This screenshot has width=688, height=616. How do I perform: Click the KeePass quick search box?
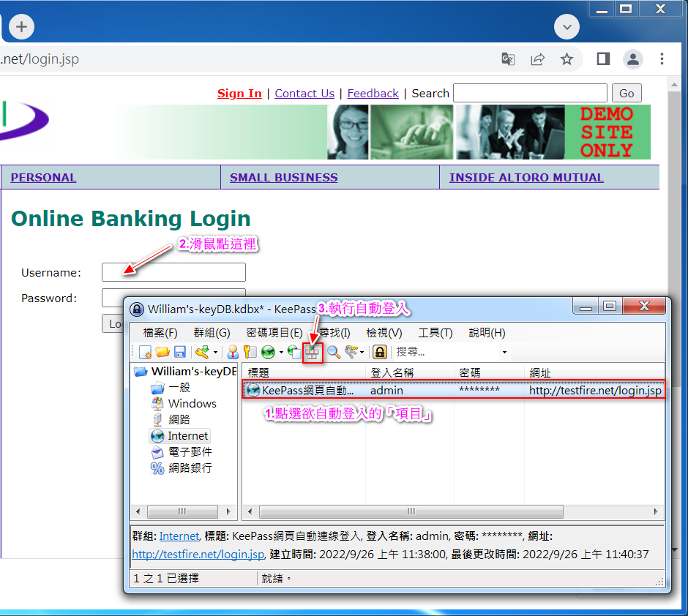[x=446, y=352]
